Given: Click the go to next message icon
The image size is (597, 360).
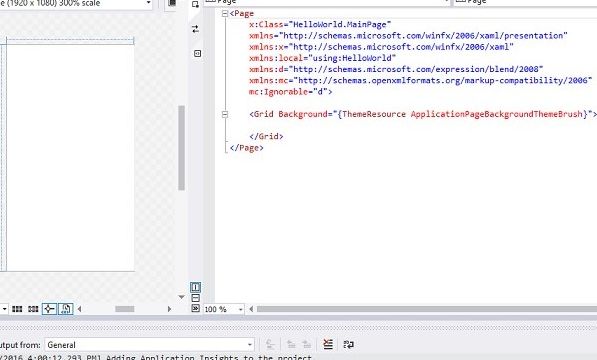Looking at the screenshot, I should [x=306, y=345].
